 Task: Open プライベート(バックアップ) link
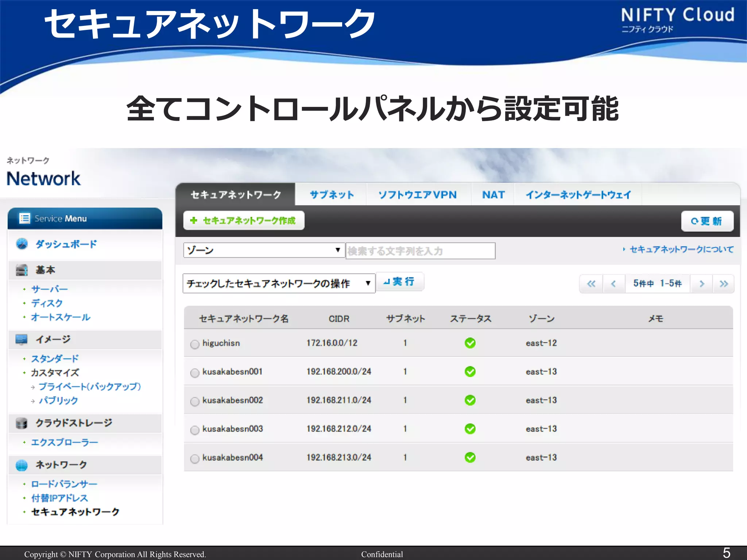(90, 386)
